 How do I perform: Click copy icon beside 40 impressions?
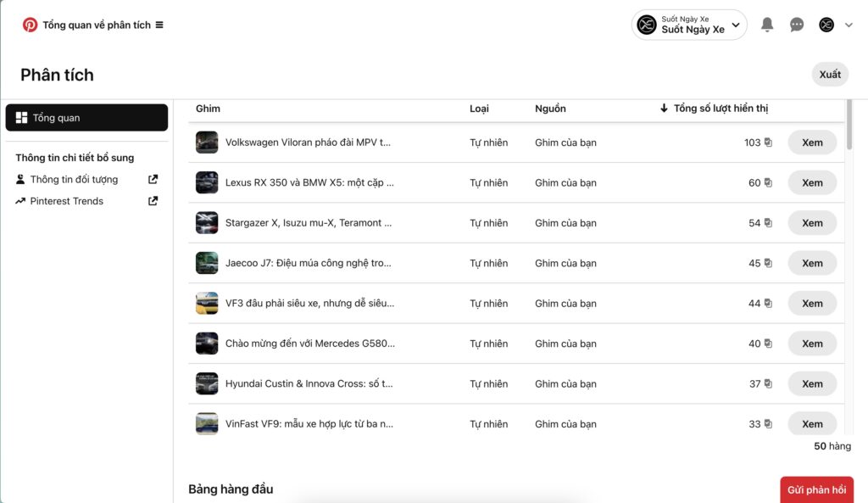click(768, 343)
